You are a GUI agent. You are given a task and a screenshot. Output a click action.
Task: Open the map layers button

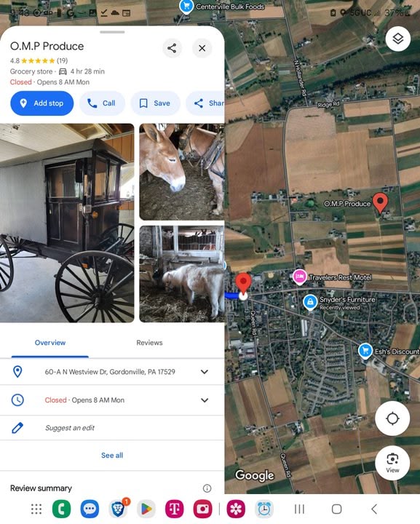397,39
